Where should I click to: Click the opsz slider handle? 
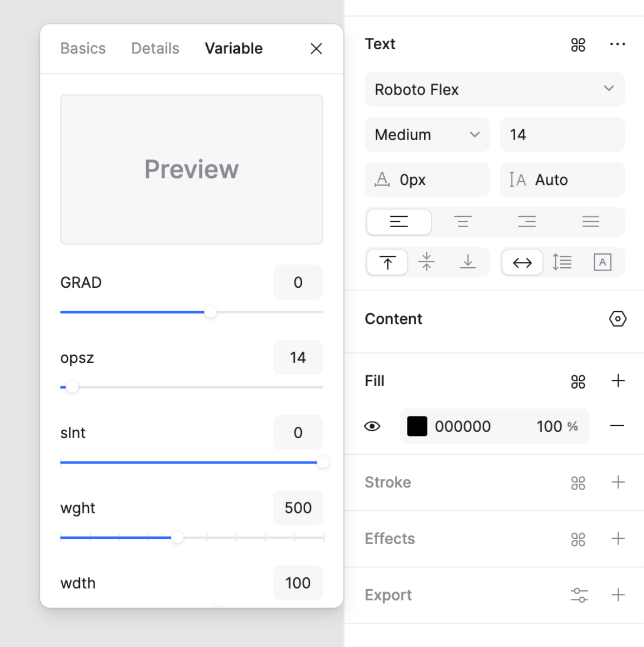[x=72, y=387]
